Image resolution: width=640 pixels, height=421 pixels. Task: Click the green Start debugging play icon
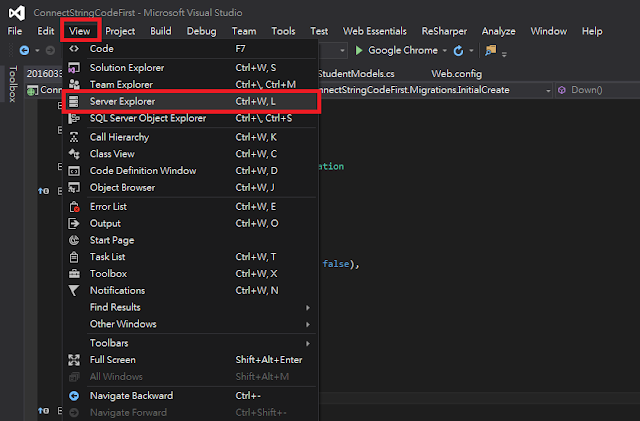pos(359,50)
